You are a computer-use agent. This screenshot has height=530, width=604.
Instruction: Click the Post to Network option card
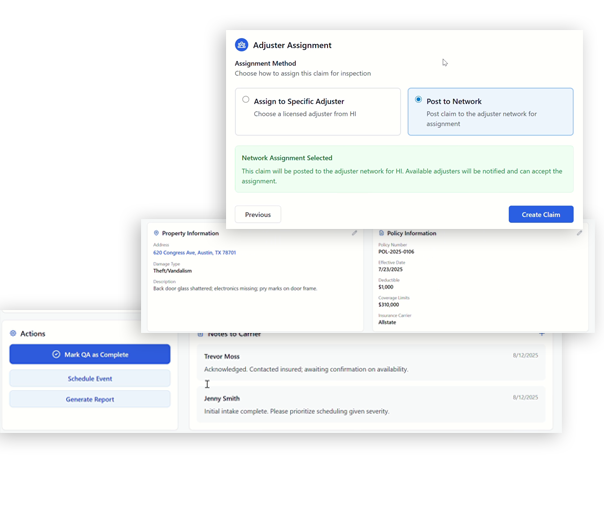pos(490,111)
